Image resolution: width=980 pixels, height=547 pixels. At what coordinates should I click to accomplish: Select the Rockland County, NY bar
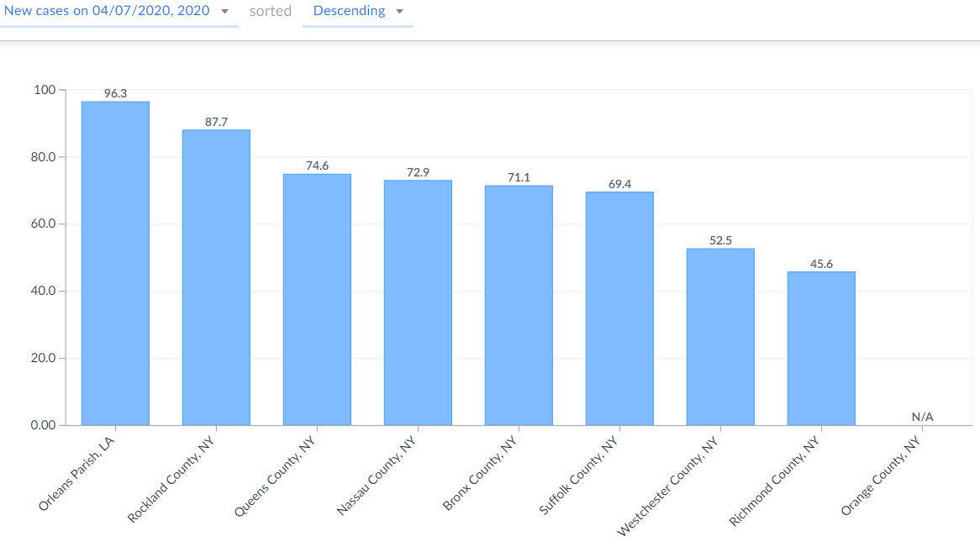point(216,277)
